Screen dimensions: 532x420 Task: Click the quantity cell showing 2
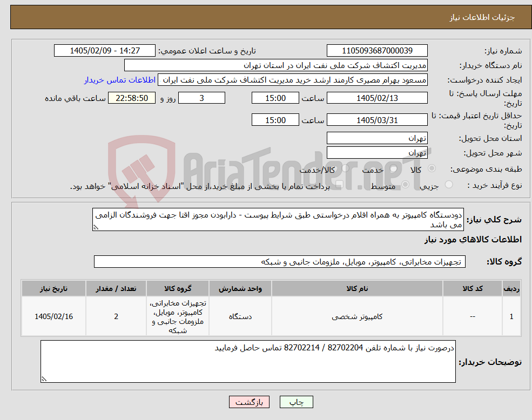pyautogui.click(x=116, y=316)
